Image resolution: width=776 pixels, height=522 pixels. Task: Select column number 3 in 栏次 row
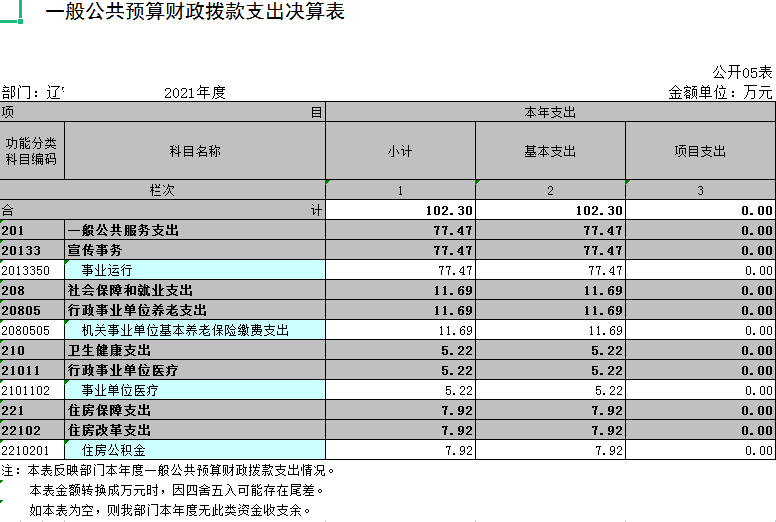700,190
